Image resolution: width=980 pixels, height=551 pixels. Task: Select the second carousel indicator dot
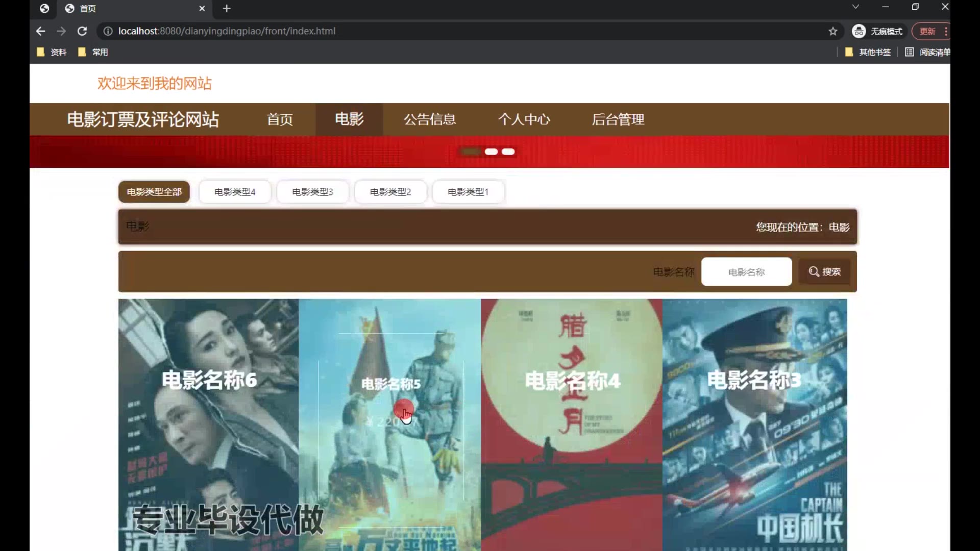click(x=491, y=152)
